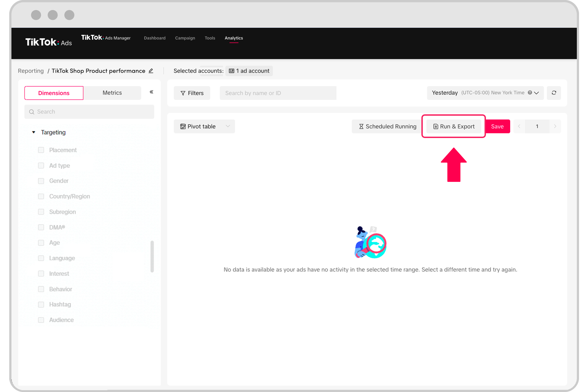Collapse the sidebar with double-chevron icon
This screenshot has width=588, height=392.
point(152,92)
